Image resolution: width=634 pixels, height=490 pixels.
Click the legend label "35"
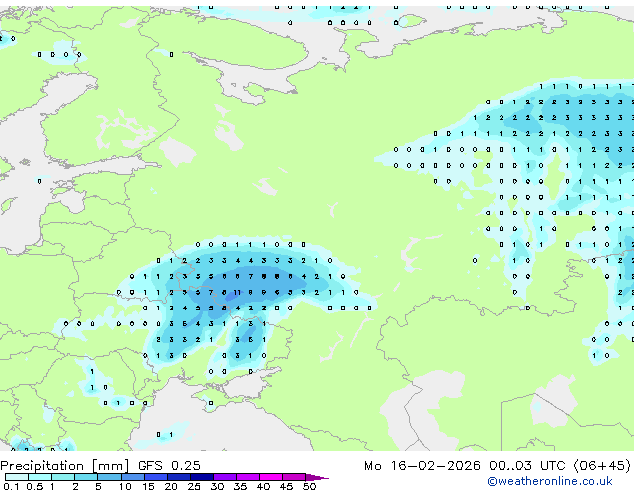click(x=240, y=486)
